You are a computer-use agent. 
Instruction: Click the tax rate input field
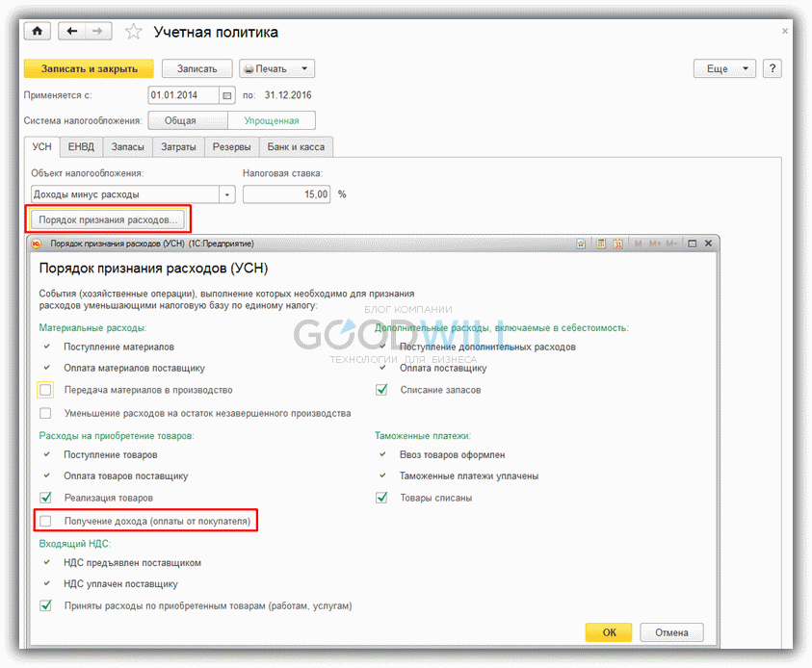click(x=286, y=194)
